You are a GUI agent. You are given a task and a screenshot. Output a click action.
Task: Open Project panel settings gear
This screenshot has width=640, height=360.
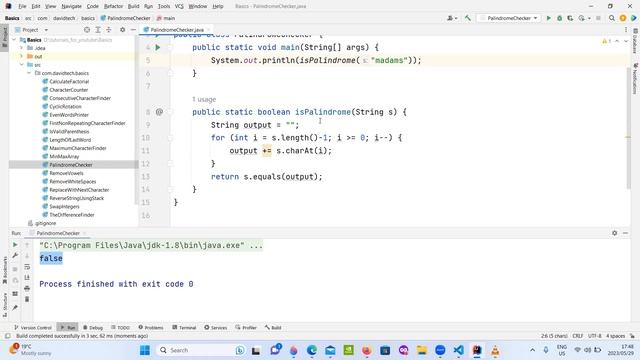[x=122, y=30]
